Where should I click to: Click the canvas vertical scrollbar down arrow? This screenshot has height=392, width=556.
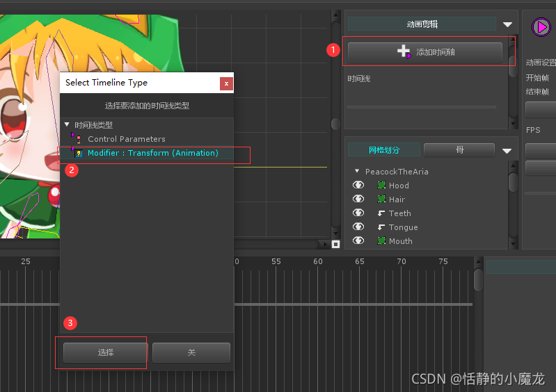(x=335, y=234)
